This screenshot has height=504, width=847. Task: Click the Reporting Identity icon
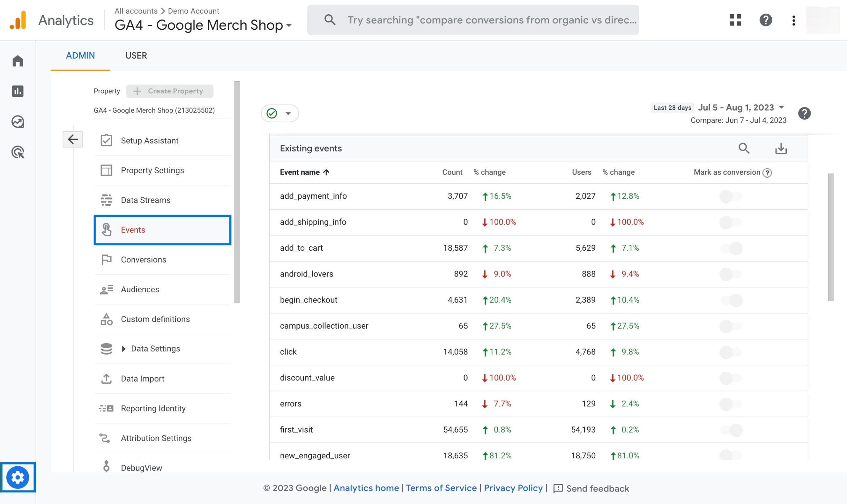(x=106, y=408)
